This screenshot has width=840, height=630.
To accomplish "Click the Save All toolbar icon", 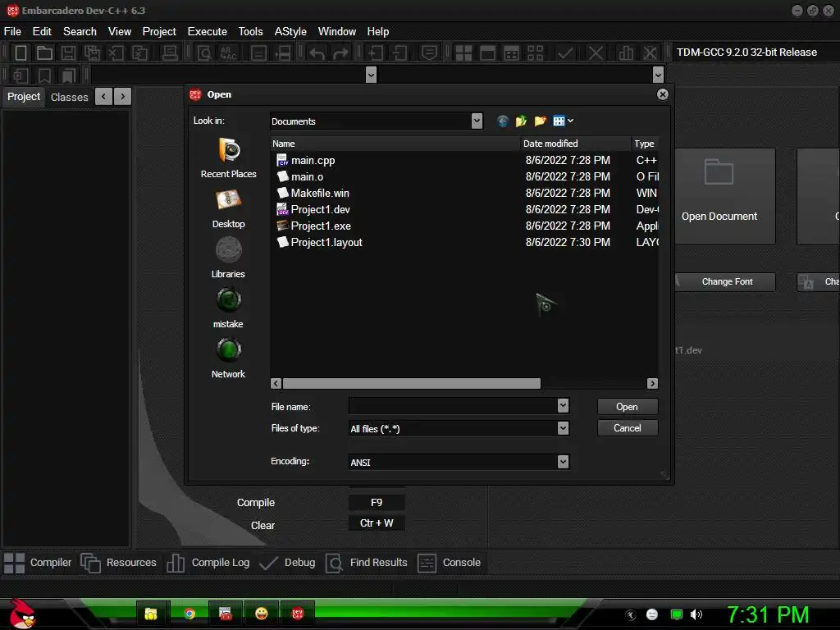I will 92,52.
